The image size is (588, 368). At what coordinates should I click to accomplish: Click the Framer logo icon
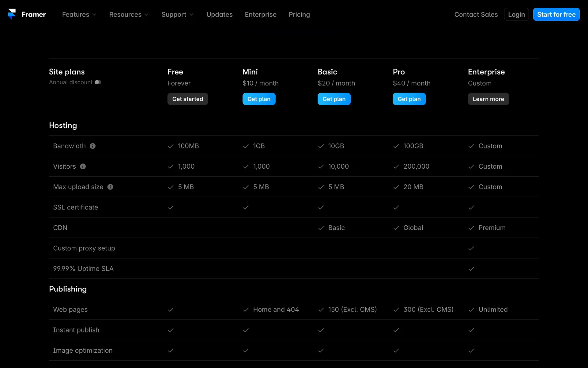(12, 14)
